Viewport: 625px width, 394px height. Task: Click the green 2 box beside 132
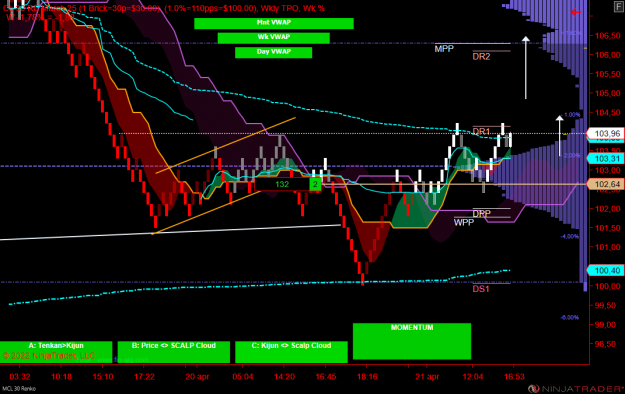point(315,184)
